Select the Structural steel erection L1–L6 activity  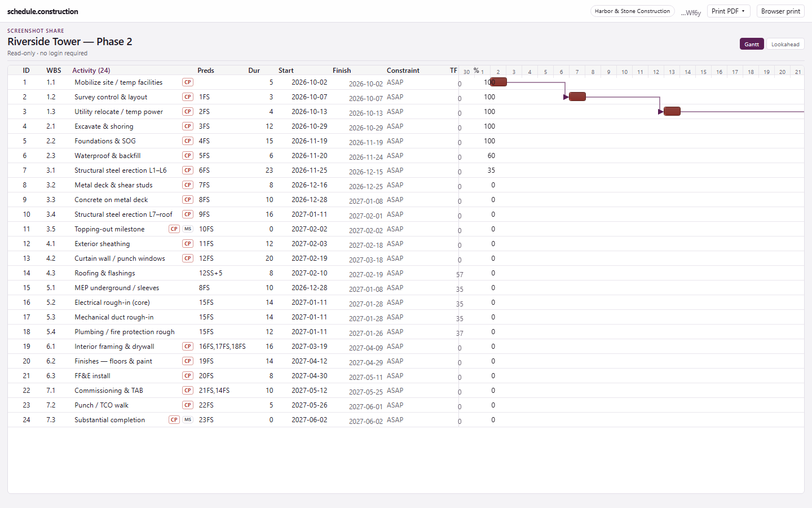click(121, 170)
